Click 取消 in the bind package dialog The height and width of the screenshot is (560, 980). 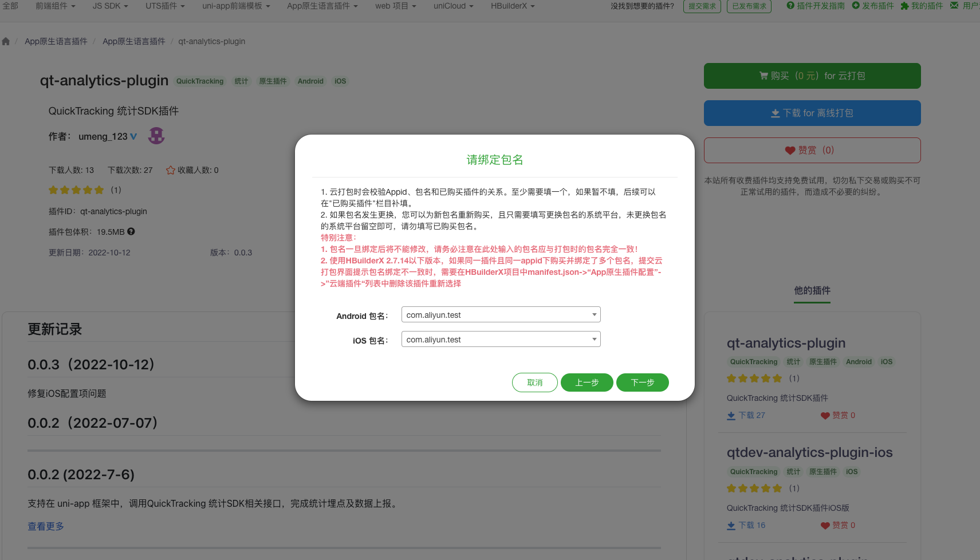535,382
